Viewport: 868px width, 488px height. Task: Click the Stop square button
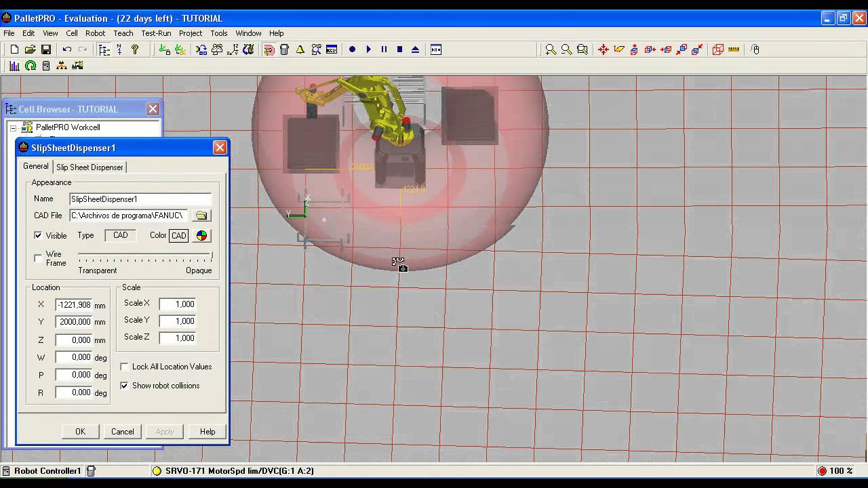point(399,49)
